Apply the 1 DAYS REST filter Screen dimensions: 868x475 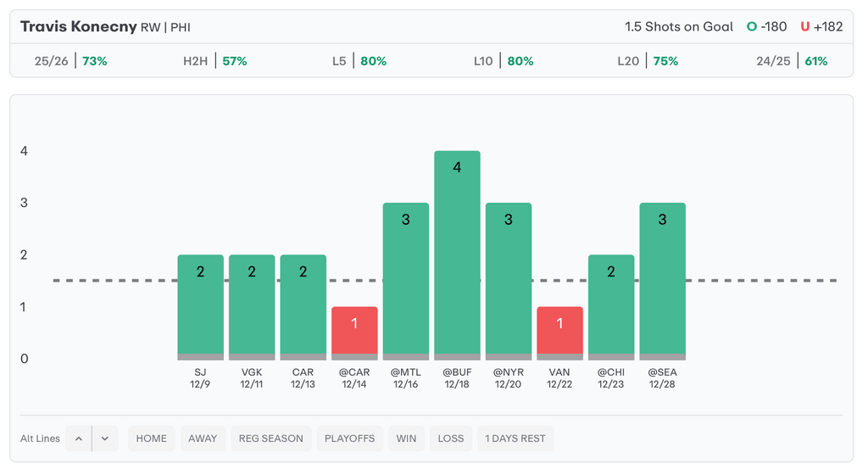coord(515,439)
